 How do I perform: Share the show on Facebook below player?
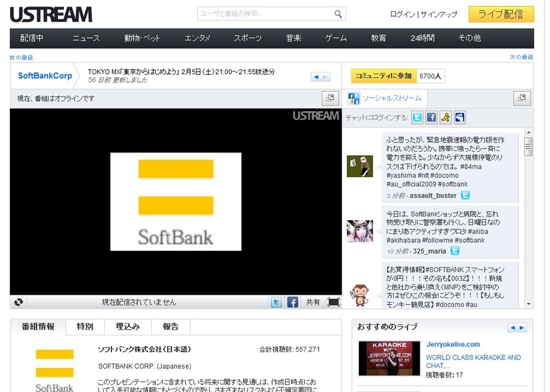(x=292, y=302)
